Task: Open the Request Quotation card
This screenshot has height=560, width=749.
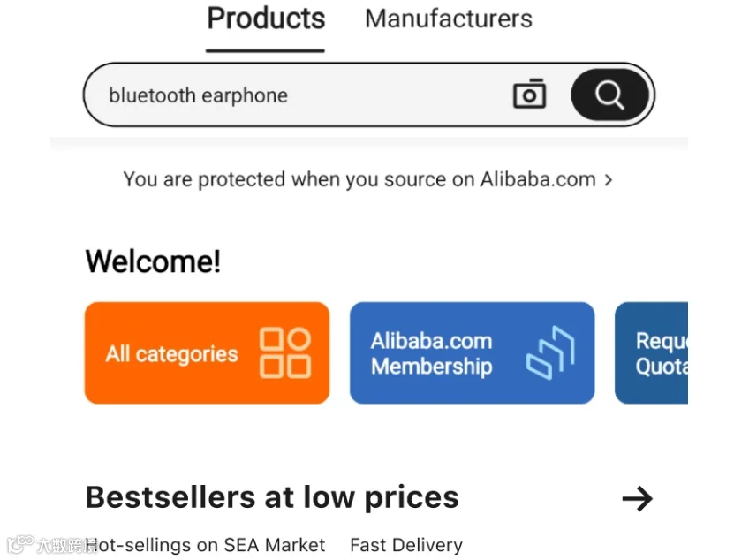Action: [651, 352]
